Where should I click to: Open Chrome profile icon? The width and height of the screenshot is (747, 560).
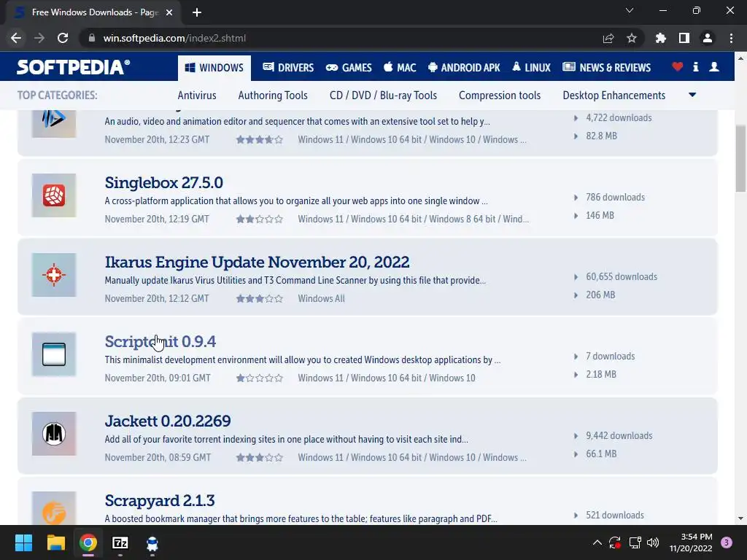pos(708,38)
